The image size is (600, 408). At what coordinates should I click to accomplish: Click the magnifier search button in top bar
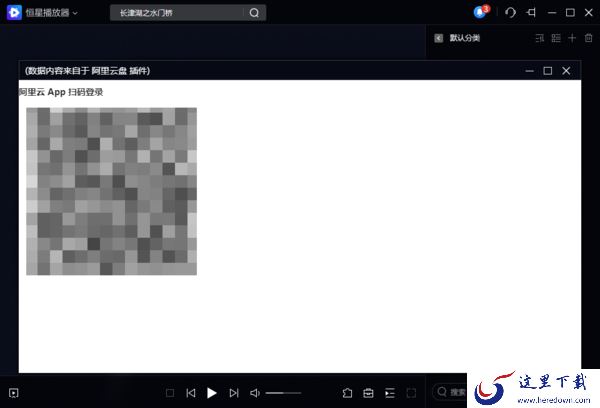point(254,13)
